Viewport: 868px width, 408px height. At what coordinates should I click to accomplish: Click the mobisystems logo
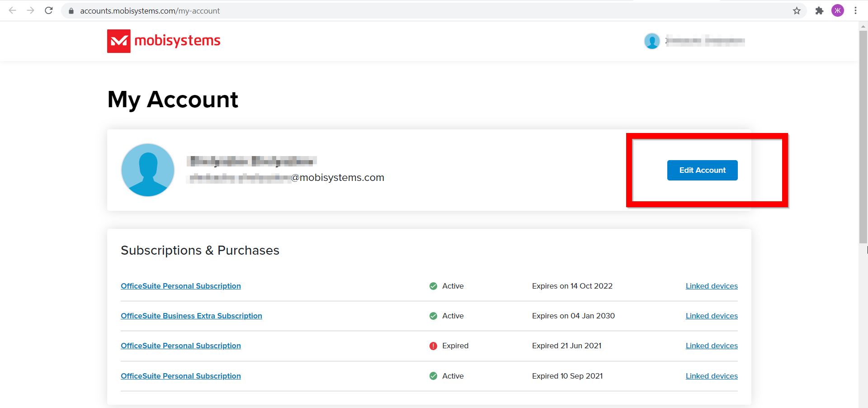164,41
